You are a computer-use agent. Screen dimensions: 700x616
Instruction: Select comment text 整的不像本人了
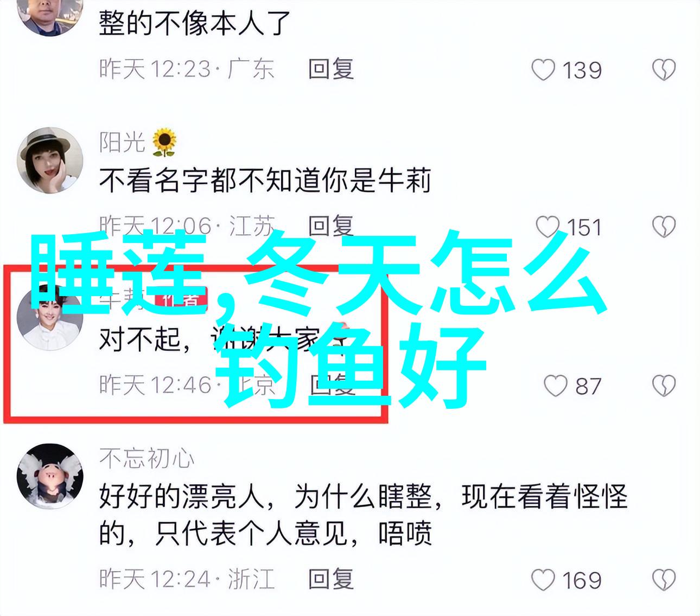[x=195, y=24]
